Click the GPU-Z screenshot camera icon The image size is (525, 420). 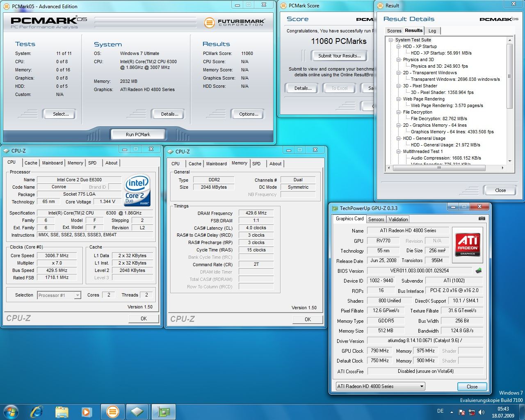(x=482, y=219)
